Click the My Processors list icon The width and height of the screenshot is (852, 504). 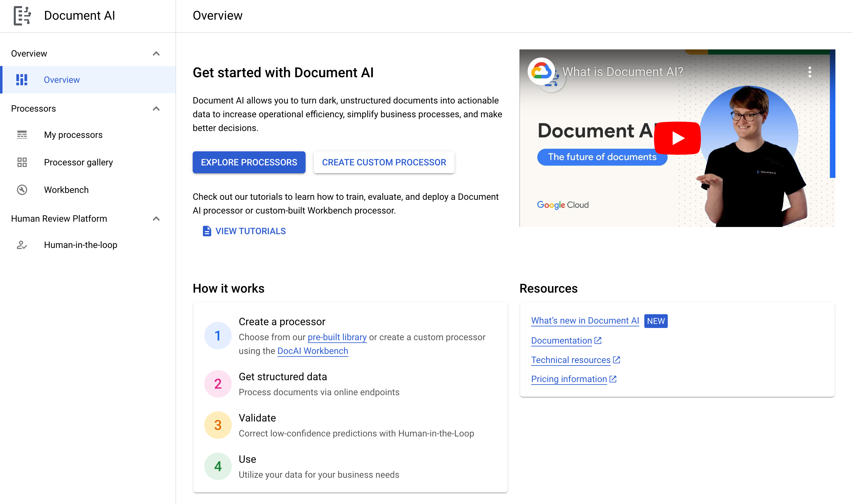pyautogui.click(x=22, y=134)
